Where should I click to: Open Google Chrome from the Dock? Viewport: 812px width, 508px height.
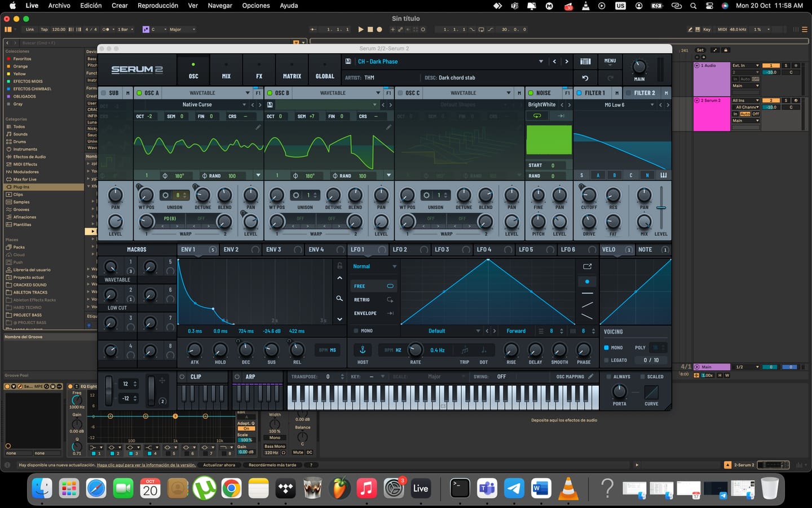[x=231, y=488]
